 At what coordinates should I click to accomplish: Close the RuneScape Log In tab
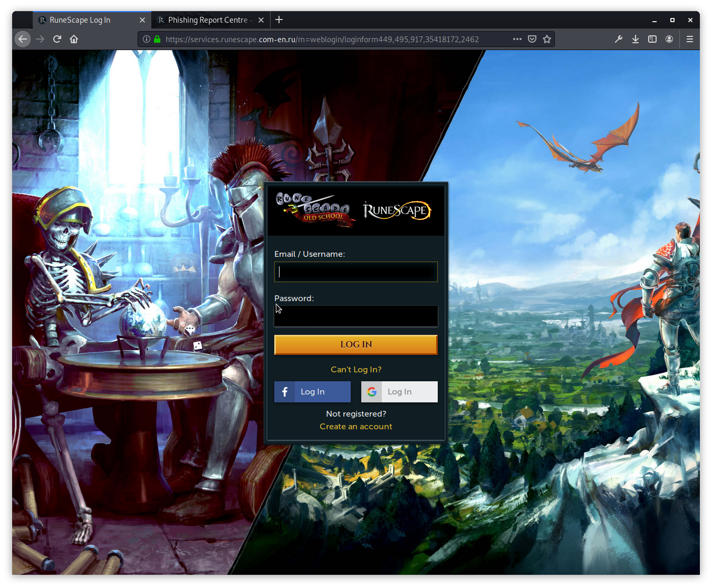tap(142, 20)
